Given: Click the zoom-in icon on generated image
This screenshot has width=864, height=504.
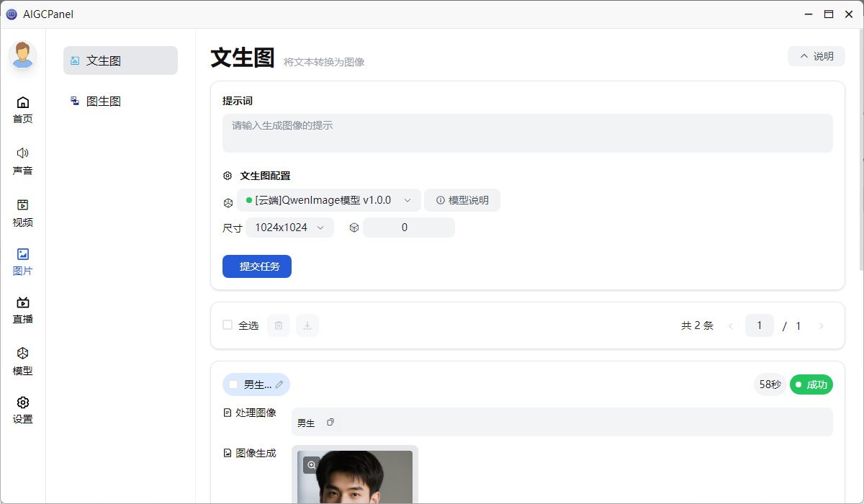Looking at the screenshot, I should tap(312, 465).
